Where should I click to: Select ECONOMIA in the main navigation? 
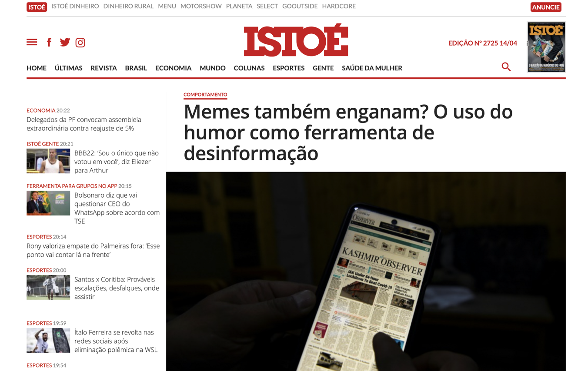[x=173, y=68]
